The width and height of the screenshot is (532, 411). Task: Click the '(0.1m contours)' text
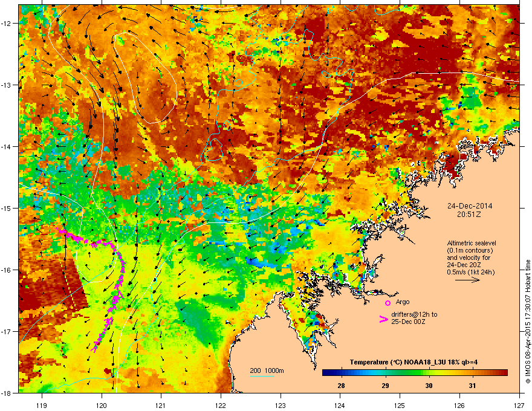click(x=470, y=250)
